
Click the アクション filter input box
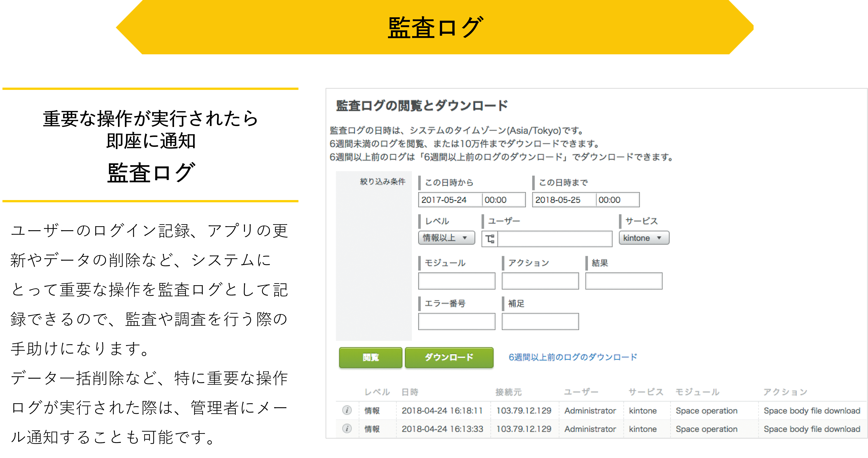coord(540,281)
